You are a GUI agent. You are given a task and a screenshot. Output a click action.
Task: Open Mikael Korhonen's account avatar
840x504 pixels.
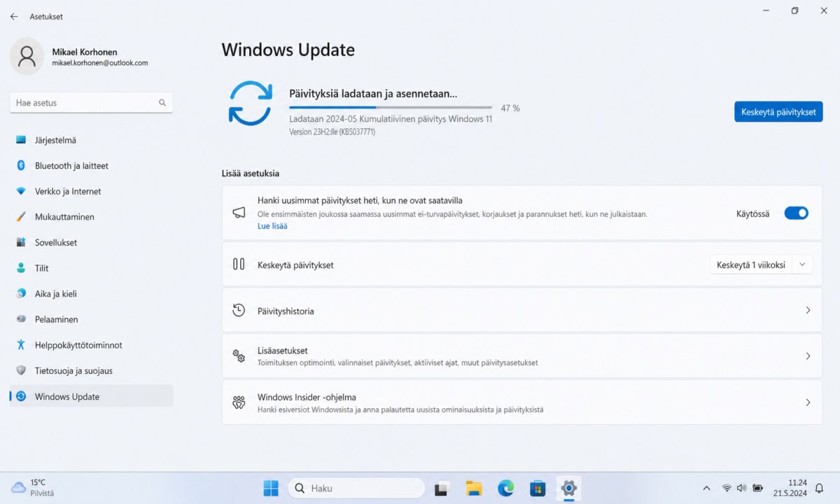tap(27, 57)
